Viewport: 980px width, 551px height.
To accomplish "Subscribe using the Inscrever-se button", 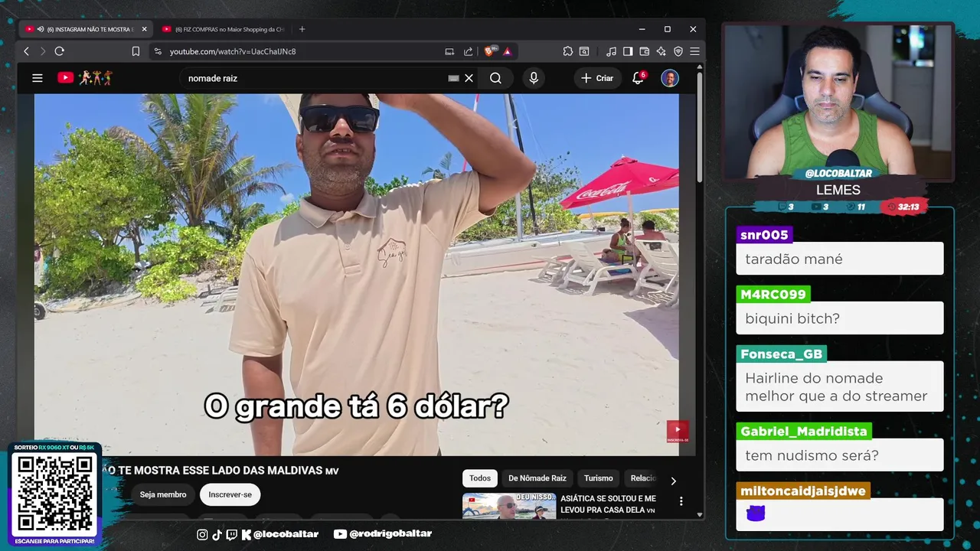I will pos(230,494).
